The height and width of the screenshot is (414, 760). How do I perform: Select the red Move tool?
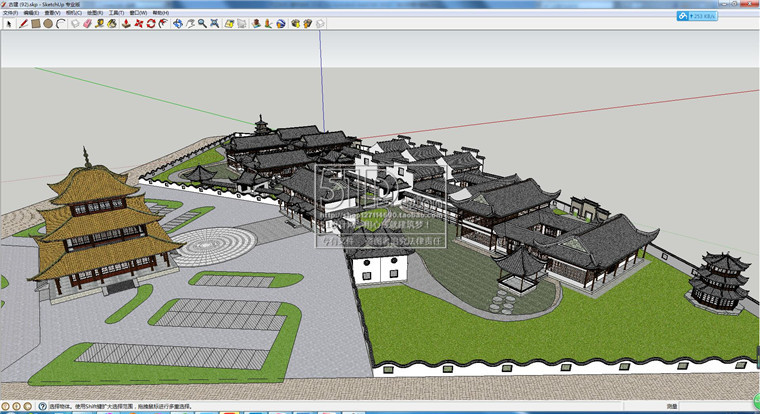pyautogui.click(x=139, y=24)
